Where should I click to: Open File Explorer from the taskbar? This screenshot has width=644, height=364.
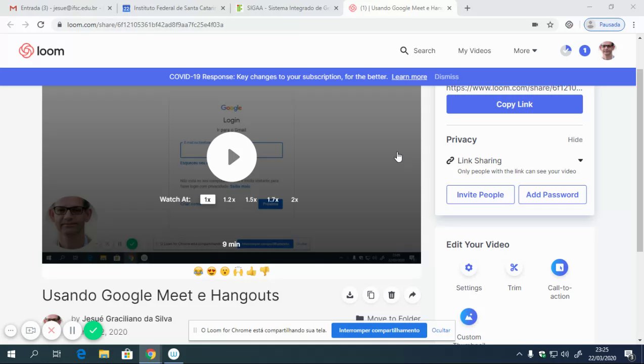click(104, 354)
